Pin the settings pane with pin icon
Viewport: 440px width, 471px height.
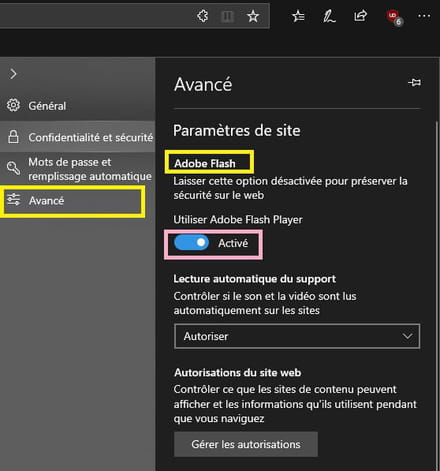pos(414,82)
